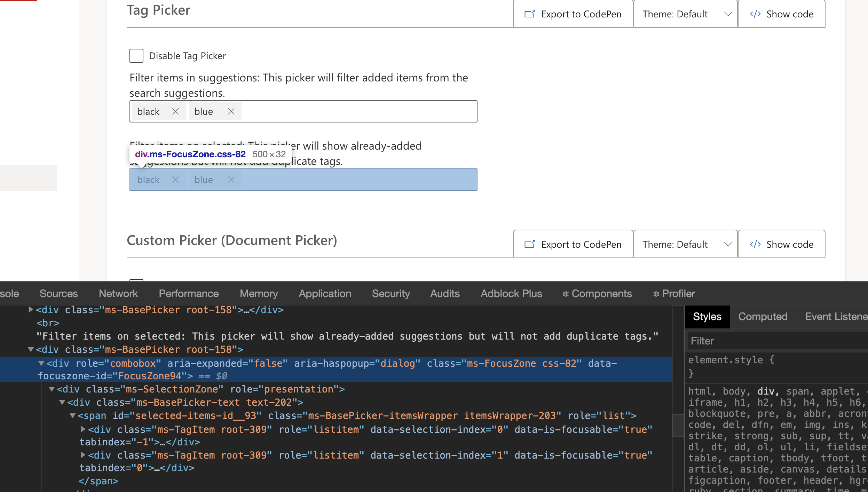Remove the "blue" tag in the highlighted picker
868x492 pixels.
click(x=231, y=180)
